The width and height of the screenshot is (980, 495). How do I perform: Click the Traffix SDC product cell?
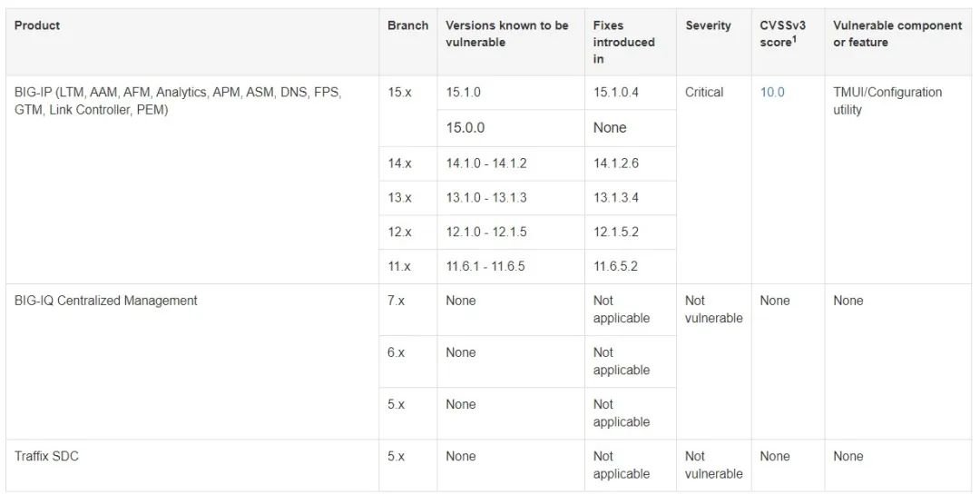click(46, 456)
